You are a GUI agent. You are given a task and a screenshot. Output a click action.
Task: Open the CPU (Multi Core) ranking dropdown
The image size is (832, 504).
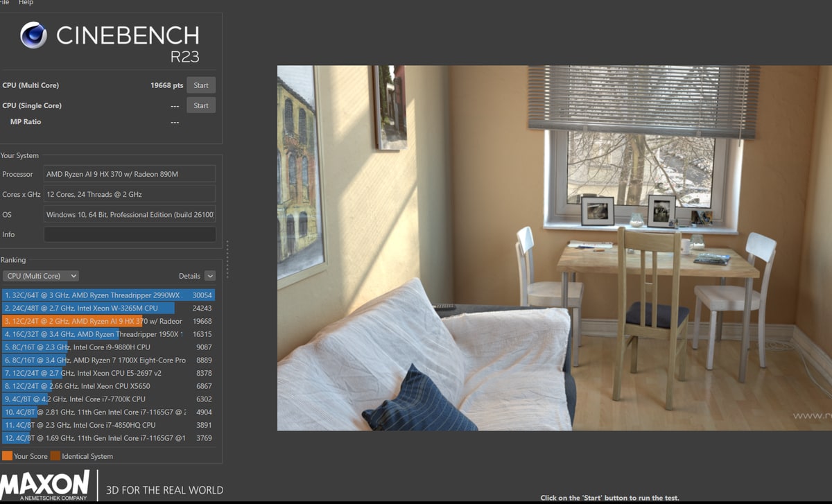41,276
